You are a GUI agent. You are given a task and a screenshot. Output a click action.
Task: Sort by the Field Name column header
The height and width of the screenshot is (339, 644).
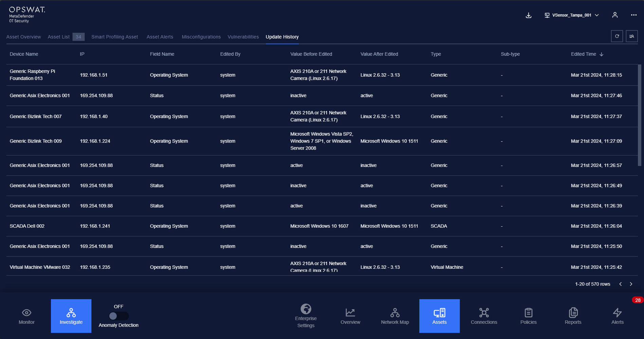162,54
